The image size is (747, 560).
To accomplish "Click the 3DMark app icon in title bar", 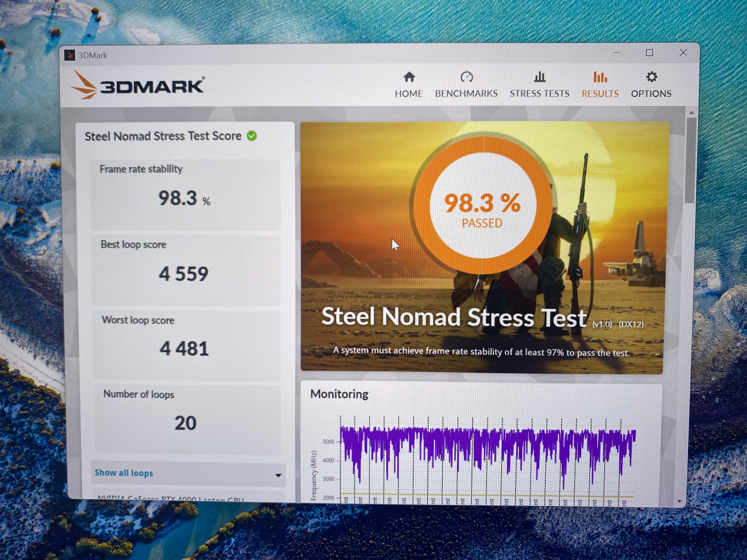I will (69, 55).
